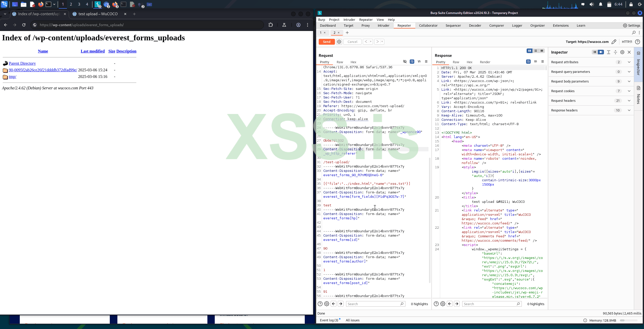Click the help question mark next to HTTP/1
The width and height of the screenshot is (644, 329).
638,42
